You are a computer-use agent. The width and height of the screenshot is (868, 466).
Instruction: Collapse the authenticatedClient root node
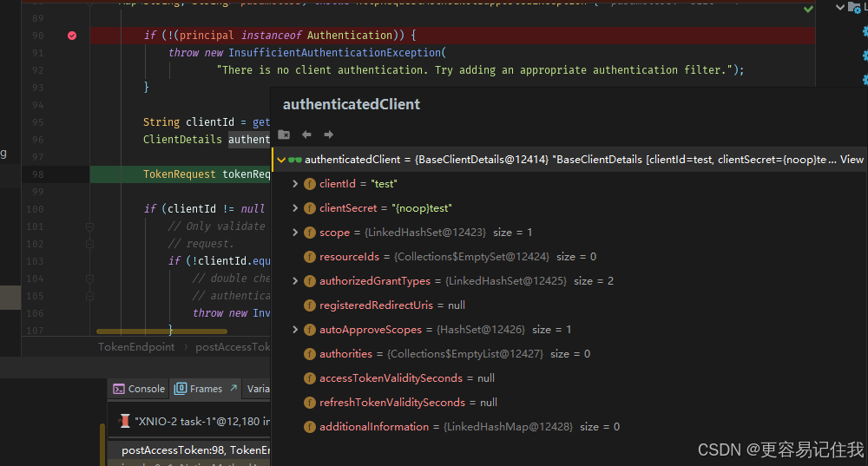coord(281,160)
